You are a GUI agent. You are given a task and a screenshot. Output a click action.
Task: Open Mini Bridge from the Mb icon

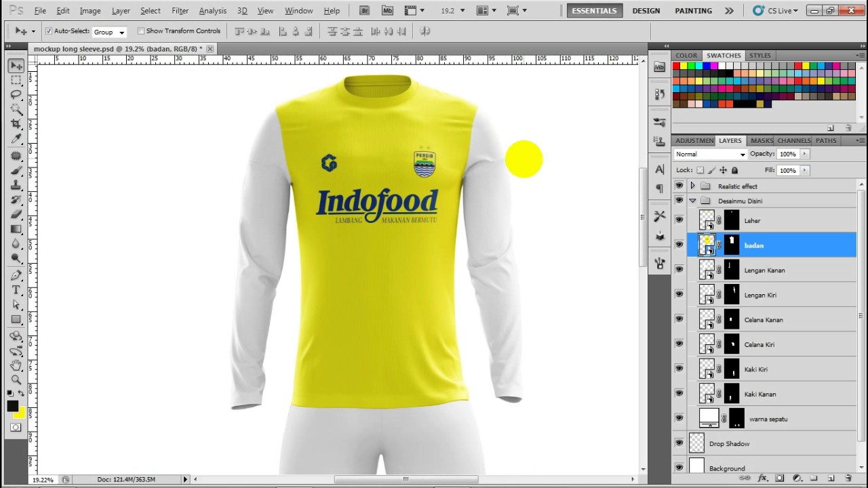(387, 11)
